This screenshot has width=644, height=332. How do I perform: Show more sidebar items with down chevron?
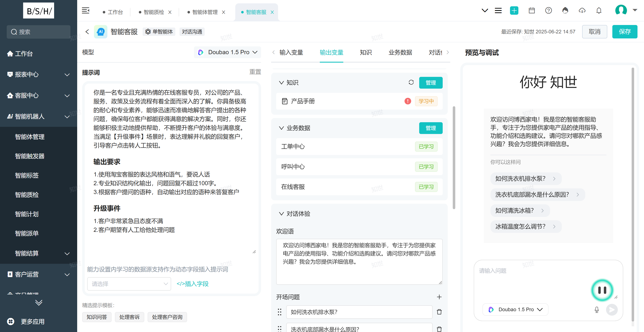(39, 302)
